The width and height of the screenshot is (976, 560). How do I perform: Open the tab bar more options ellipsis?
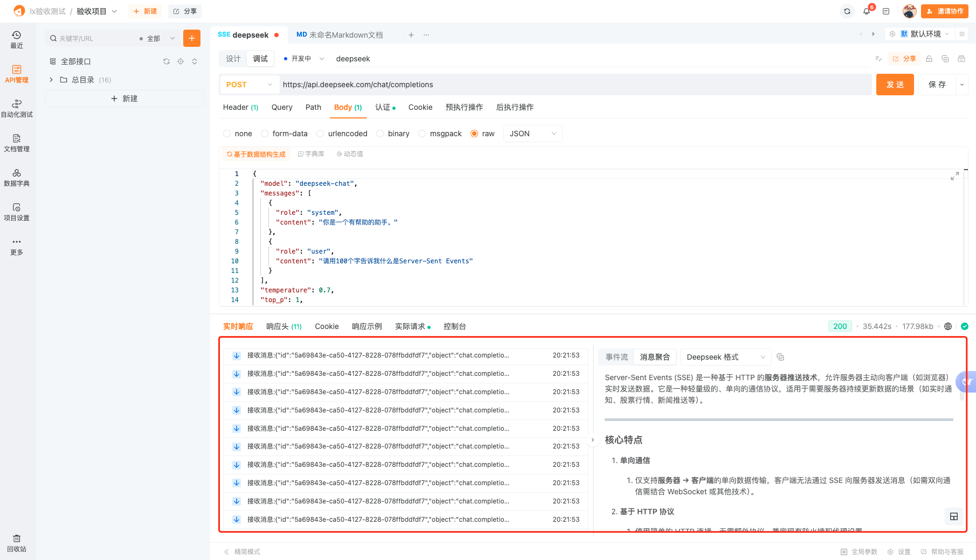pos(426,35)
